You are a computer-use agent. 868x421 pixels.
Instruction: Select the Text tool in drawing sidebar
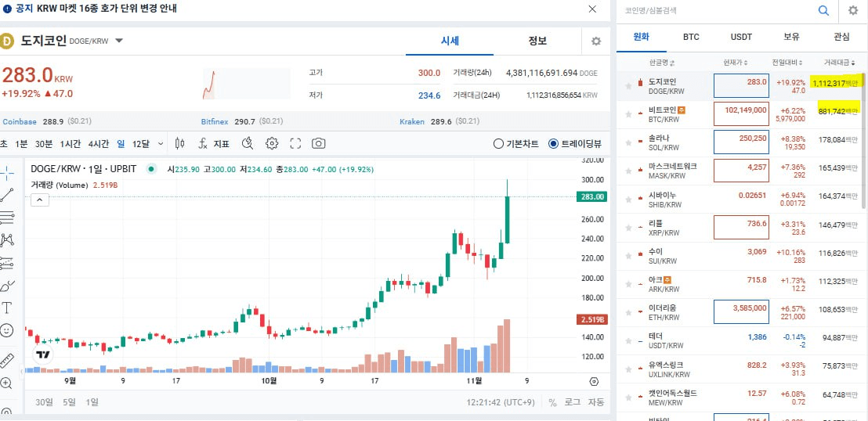click(x=7, y=308)
